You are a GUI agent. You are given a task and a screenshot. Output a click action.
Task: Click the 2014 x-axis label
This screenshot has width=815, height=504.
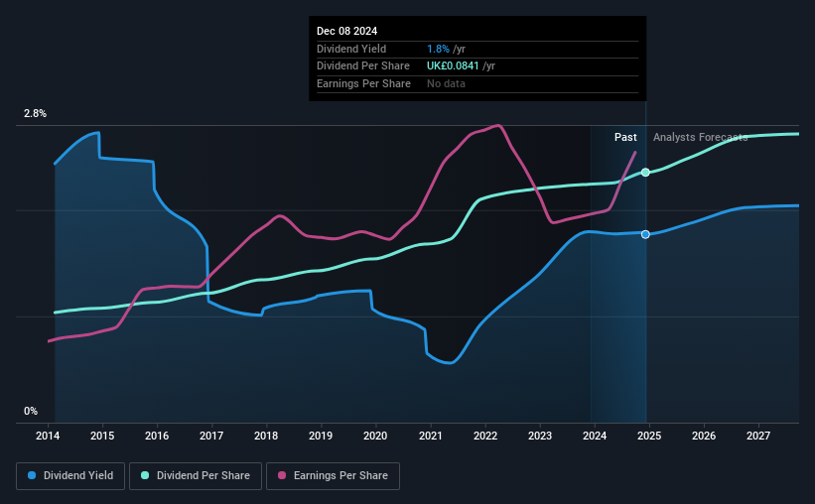coord(48,436)
